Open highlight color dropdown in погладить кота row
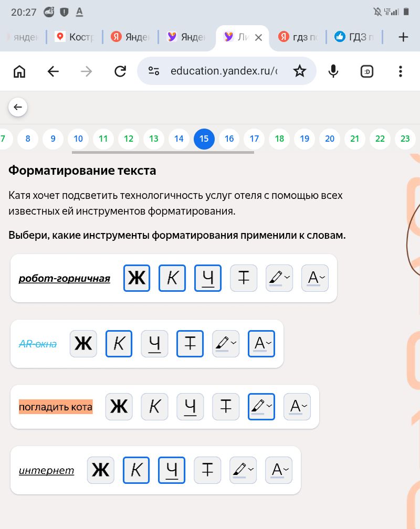420x529 pixels. click(x=261, y=407)
